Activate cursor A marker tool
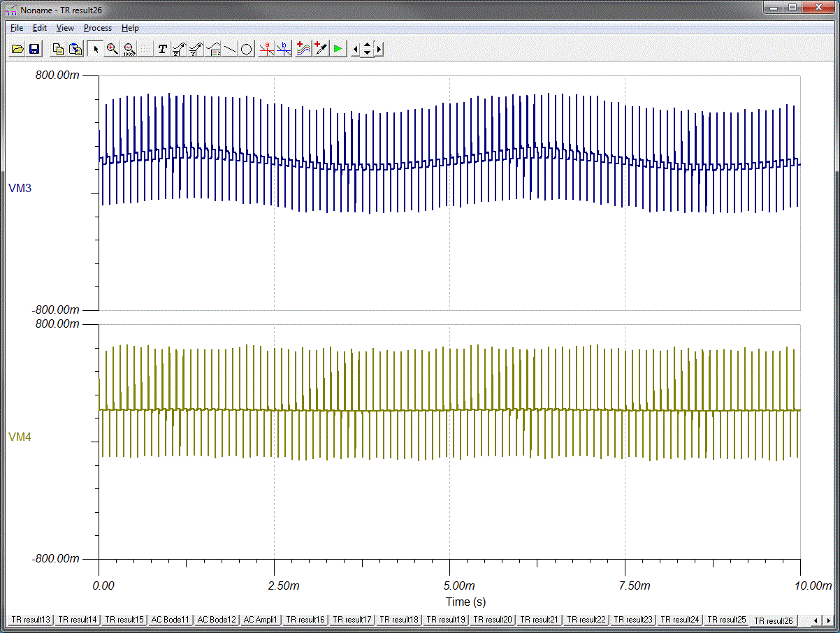This screenshot has height=633, width=840. click(266, 49)
